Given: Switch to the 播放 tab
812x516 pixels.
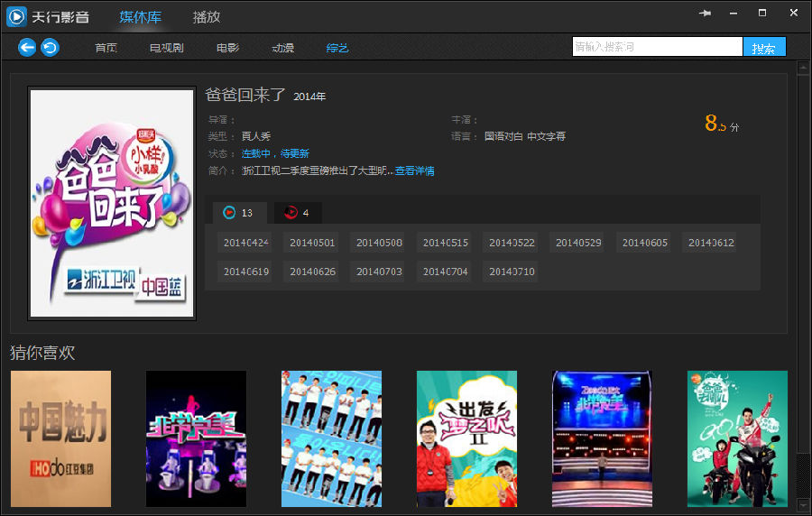Looking at the screenshot, I should point(206,17).
